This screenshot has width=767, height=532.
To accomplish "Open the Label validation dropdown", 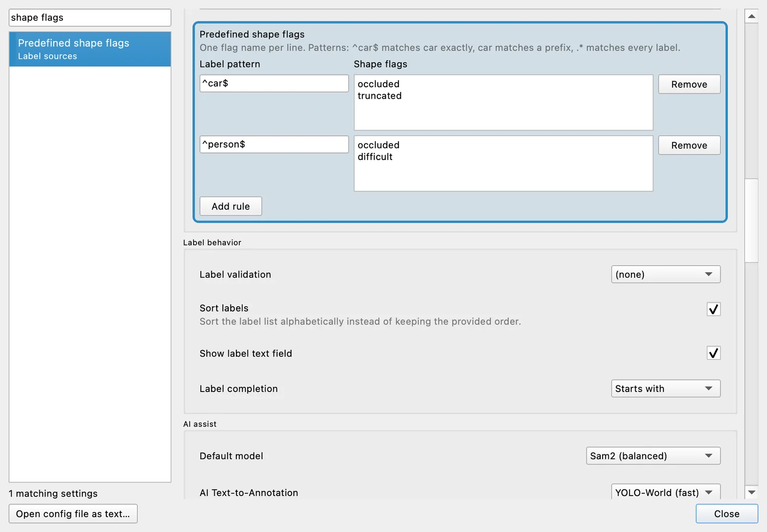I will [665, 274].
